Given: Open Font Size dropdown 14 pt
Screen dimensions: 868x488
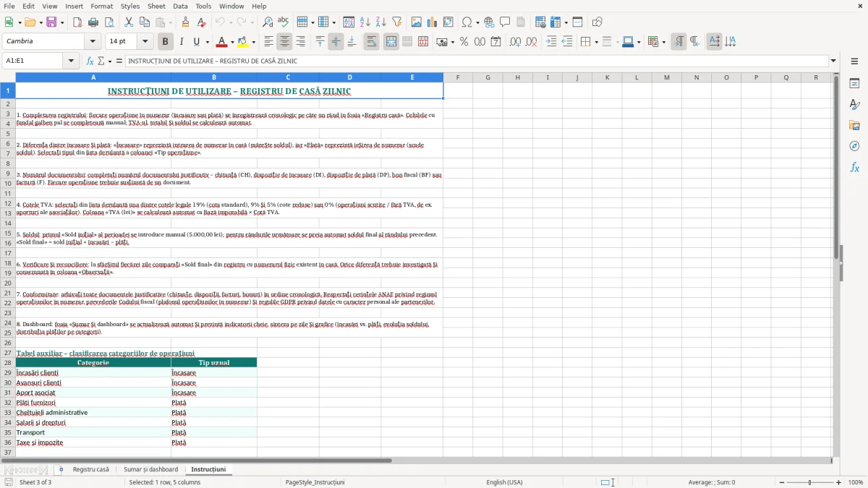Looking at the screenshot, I should [x=145, y=42].
